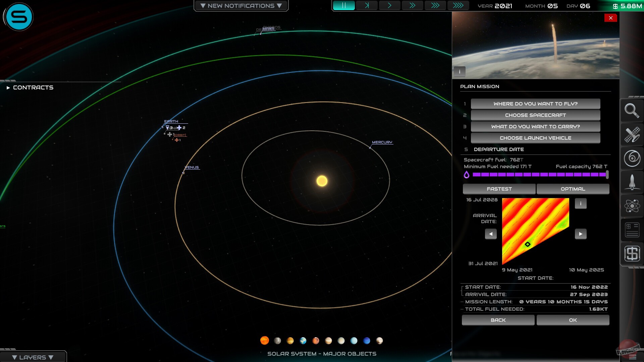This screenshot has height=362, width=644.
Task: Set time to fastest speed
Action: (458, 6)
